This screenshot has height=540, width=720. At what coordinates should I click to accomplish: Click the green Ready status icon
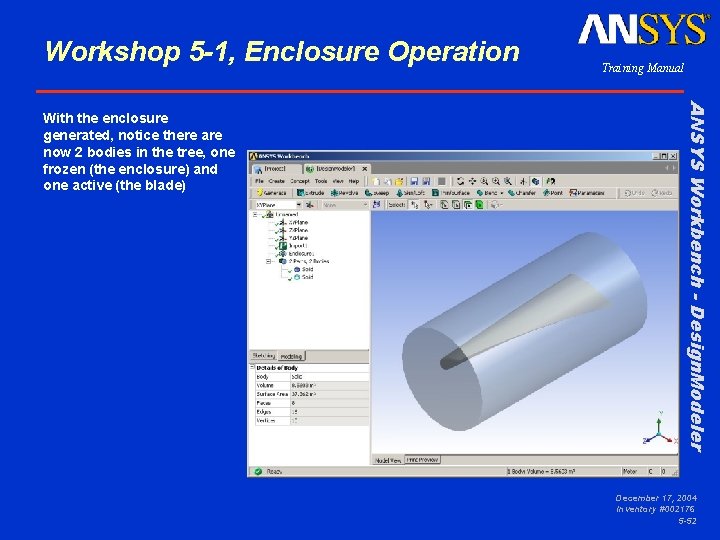(258, 471)
